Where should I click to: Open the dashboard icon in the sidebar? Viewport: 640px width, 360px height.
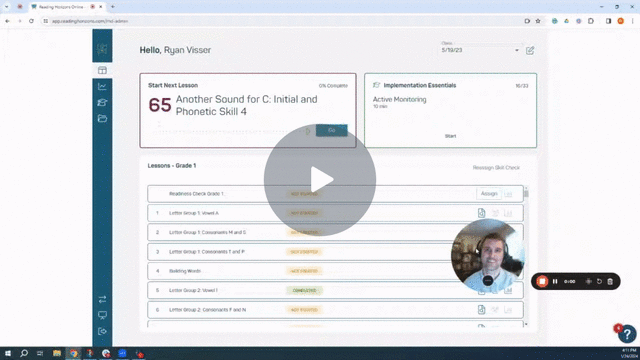click(x=102, y=70)
